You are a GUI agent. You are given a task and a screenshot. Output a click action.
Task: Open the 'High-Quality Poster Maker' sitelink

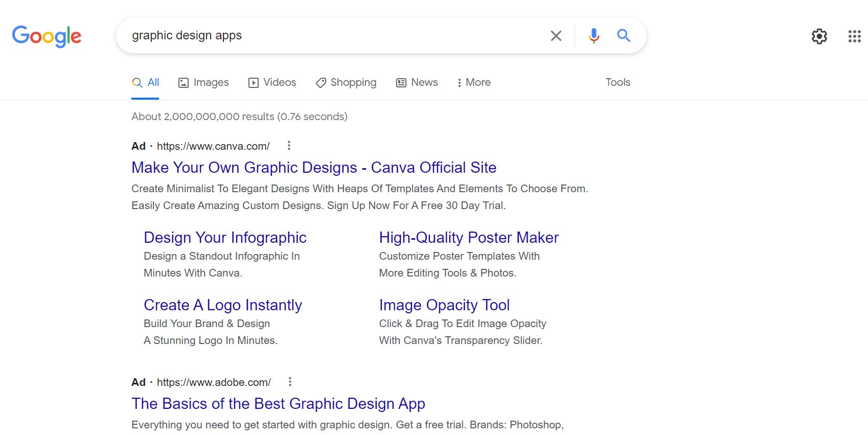click(x=469, y=238)
